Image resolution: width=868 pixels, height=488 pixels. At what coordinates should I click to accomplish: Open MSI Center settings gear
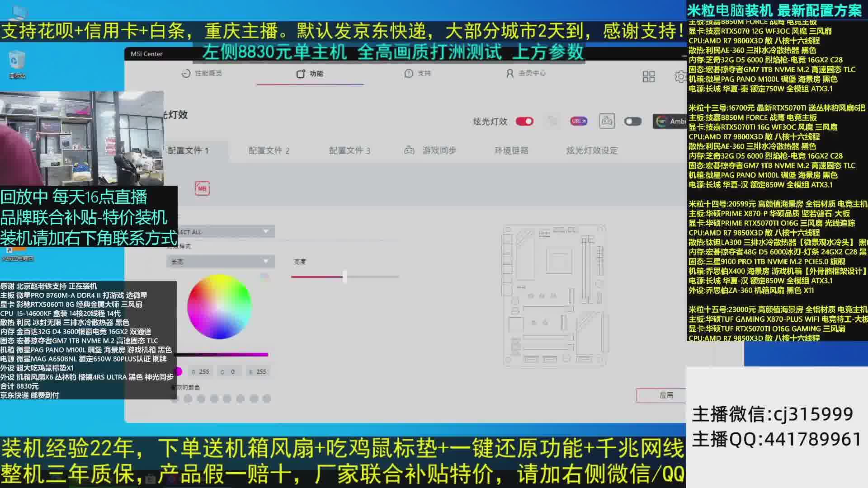(679, 76)
